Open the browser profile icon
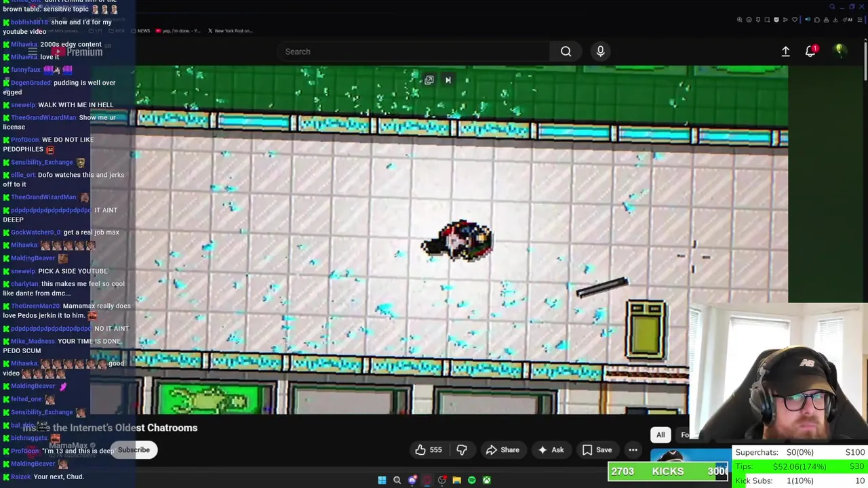868x488 pixels. tap(826, 20)
